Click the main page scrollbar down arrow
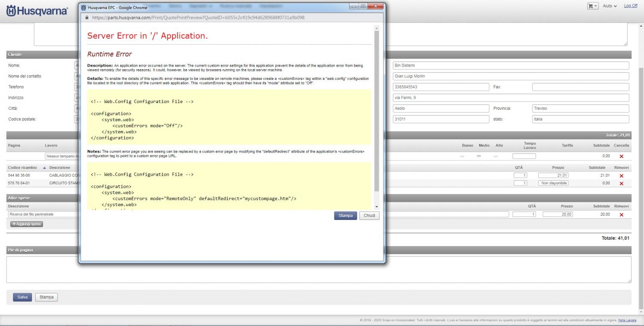The width and height of the screenshot is (644, 326). 641,311
